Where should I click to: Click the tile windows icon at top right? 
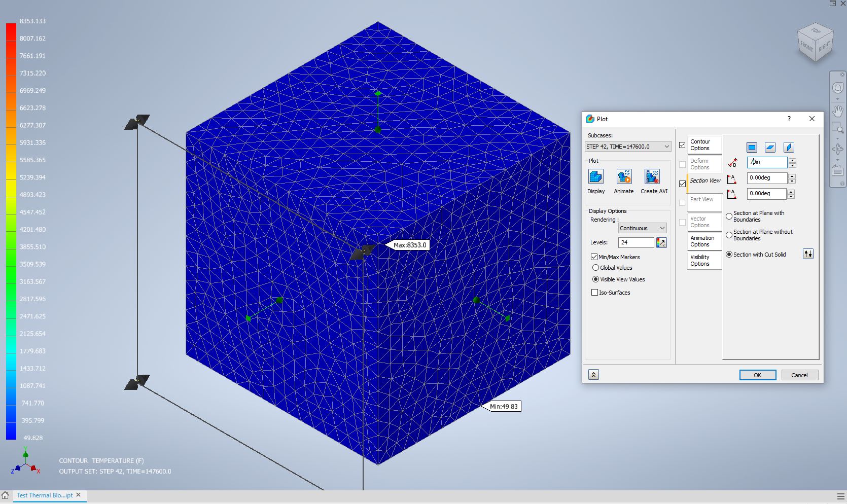point(833,4)
